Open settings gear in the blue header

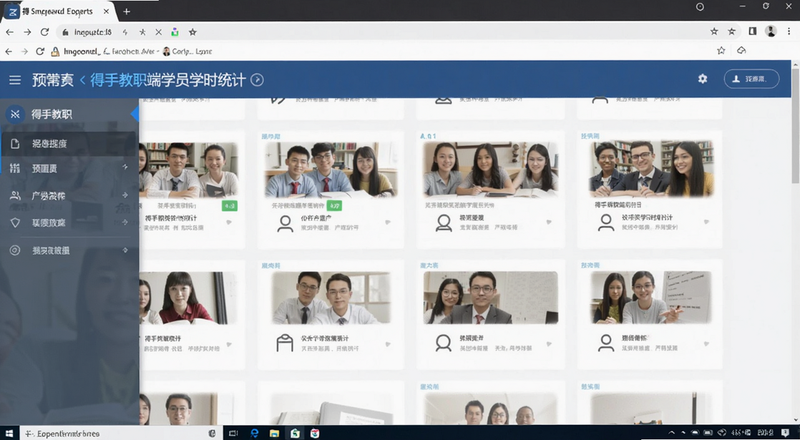click(x=703, y=79)
